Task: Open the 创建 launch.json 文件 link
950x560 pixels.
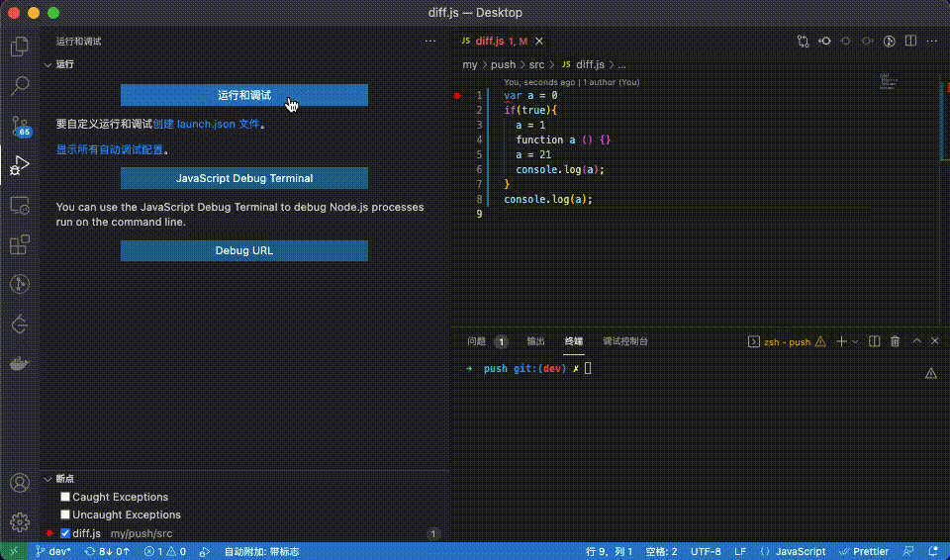Action: tap(206, 125)
